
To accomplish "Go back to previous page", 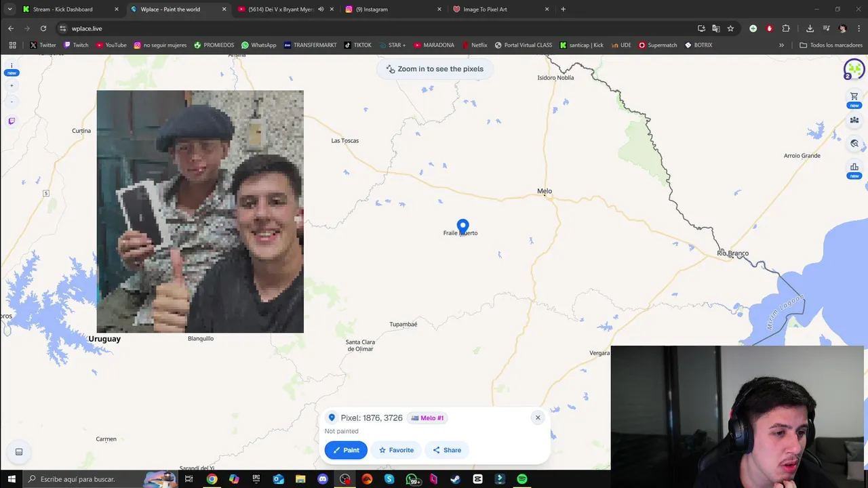I will pyautogui.click(x=11, y=28).
